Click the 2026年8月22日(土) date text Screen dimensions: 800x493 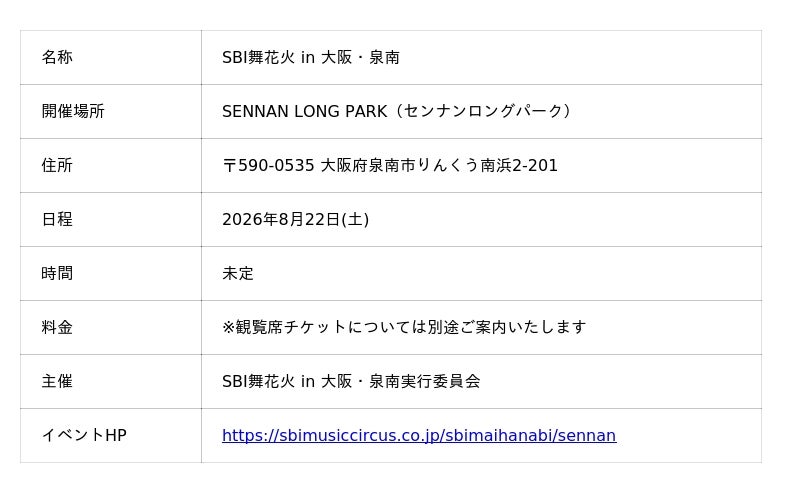pos(295,220)
